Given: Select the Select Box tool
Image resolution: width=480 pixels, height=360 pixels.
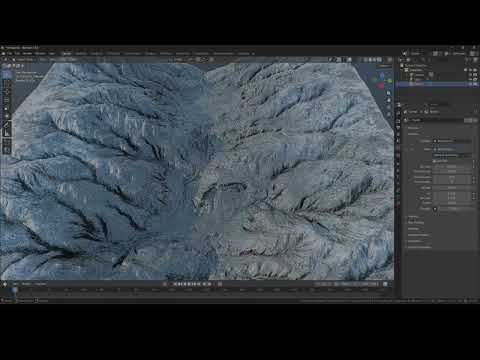Looking at the screenshot, I should 6,74.
